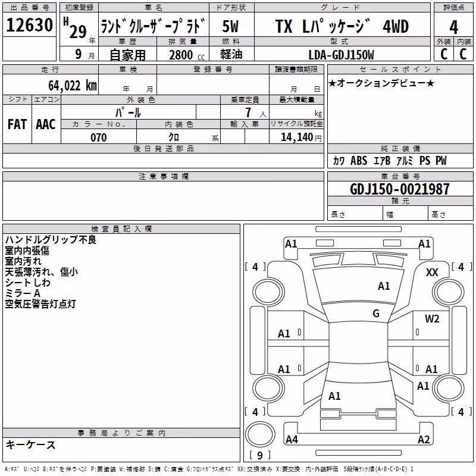Click the note ミラーA

(23, 293)
